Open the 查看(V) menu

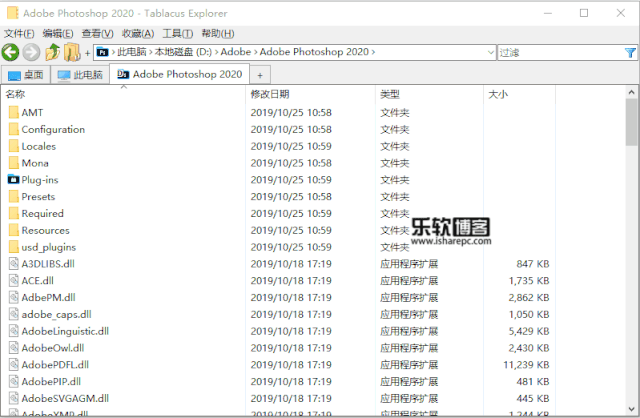tap(98, 33)
